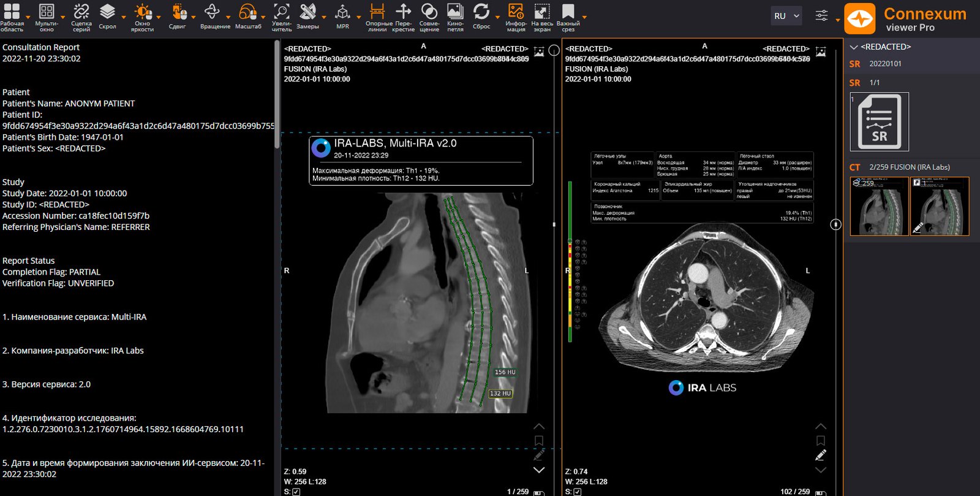Collapse the <REDACTED> study panel chevron

click(854, 47)
